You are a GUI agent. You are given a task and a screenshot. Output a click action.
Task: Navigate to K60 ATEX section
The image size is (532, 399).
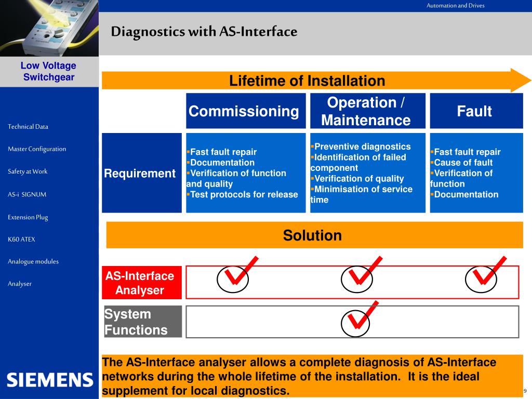21,239
